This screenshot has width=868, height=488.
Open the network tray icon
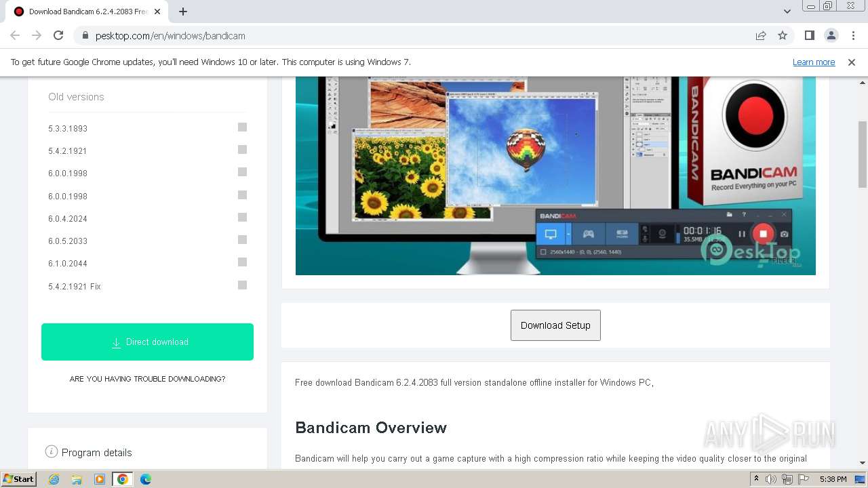787,479
